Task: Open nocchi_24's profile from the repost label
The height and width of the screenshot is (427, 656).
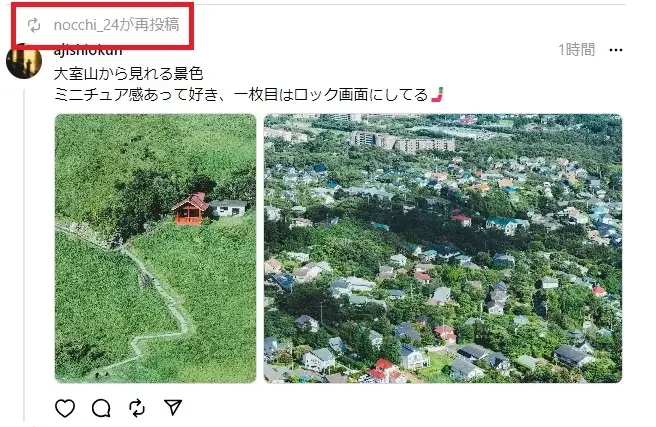Action: [x=84, y=25]
